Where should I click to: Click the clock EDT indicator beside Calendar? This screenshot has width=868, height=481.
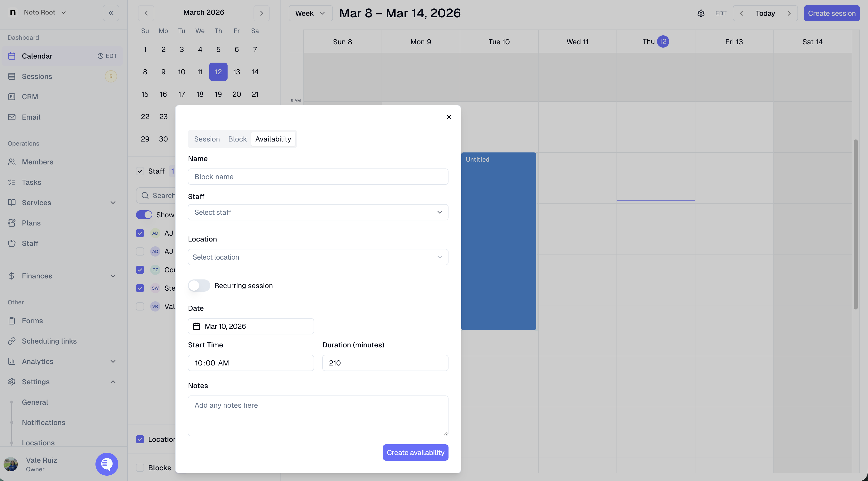[x=107, y=56]
